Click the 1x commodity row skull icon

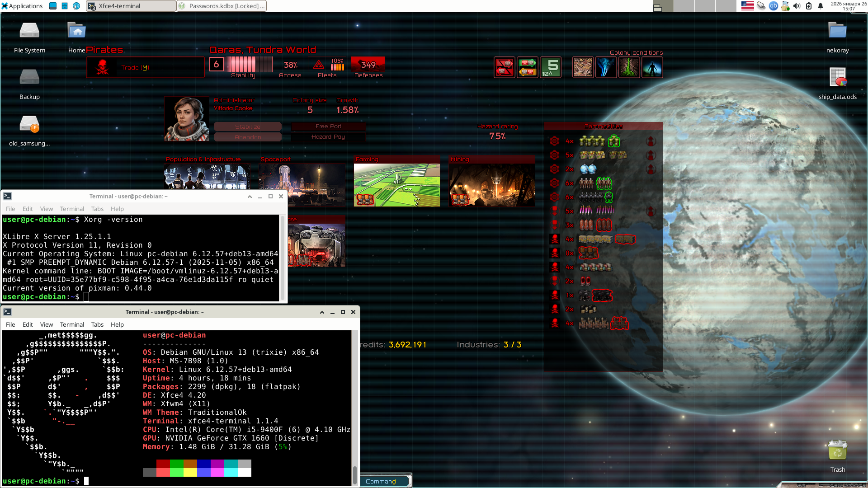[x=555, y=295]
